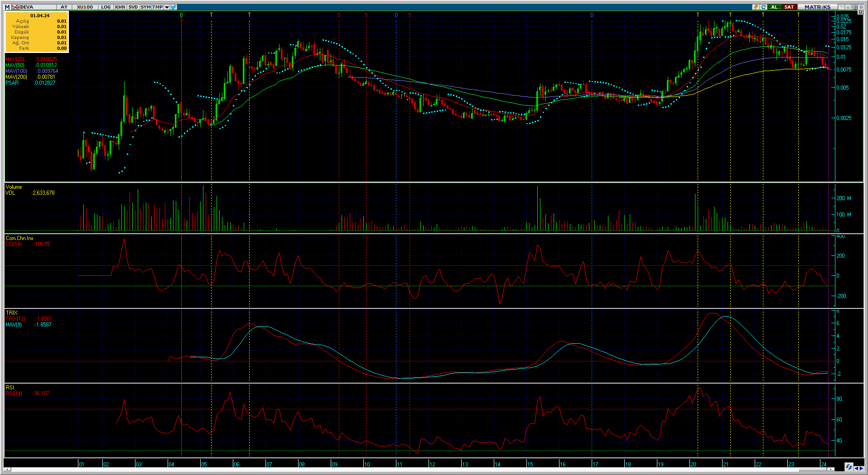Open the window dropdown triangle near MATRIKS
This screenshot has height=475, width=868.
[842, 7]
